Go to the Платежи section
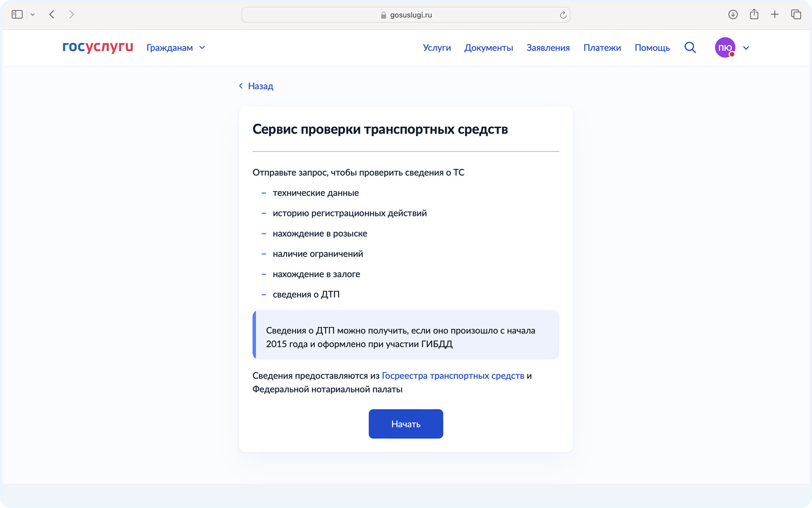 coord(602,48)
